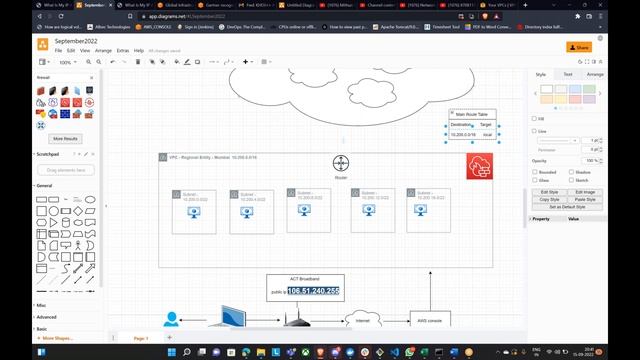Toggle the Line checkbox
This screenshot has height=360, width=640.
(534, 131)
